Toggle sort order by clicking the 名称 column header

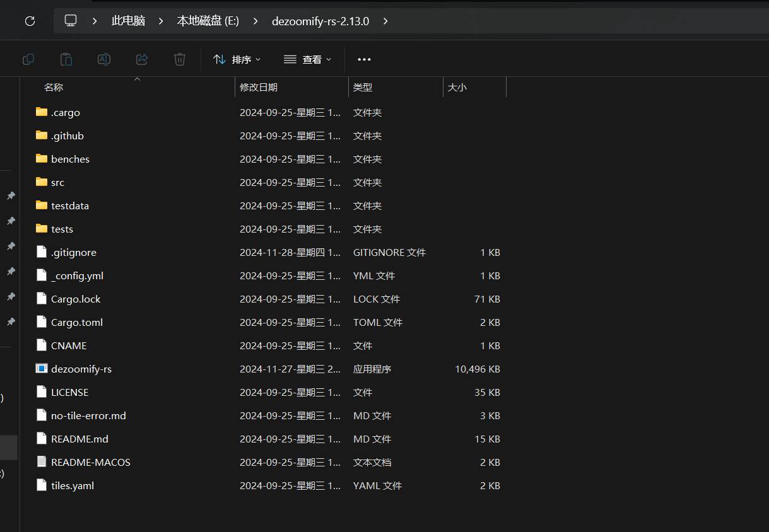coord(54,87)
